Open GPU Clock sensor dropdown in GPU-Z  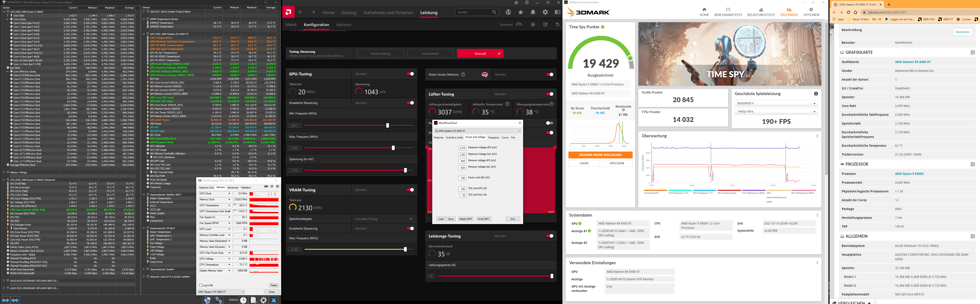point(229,194)
